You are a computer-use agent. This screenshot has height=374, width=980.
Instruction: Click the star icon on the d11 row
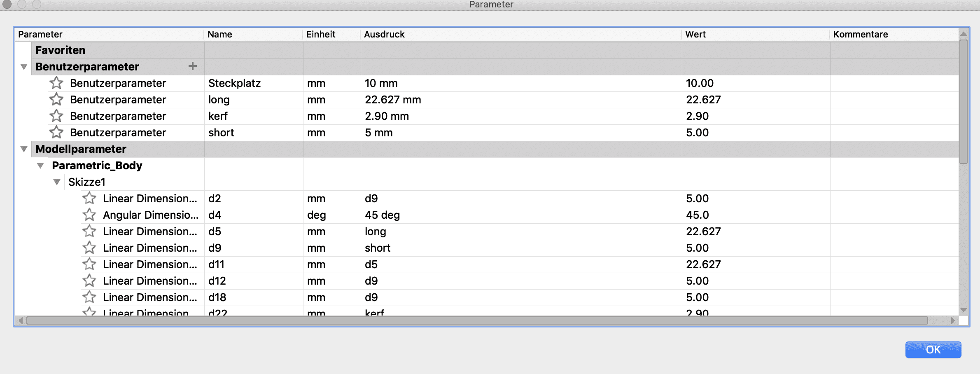[89, 264]
